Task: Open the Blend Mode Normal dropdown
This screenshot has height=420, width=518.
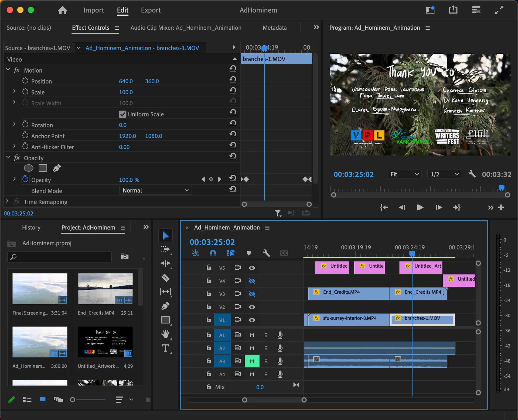Action: 155,190
